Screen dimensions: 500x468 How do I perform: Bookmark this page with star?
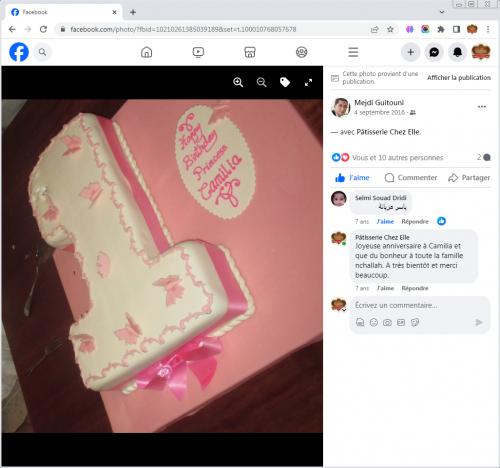point(390,29)
